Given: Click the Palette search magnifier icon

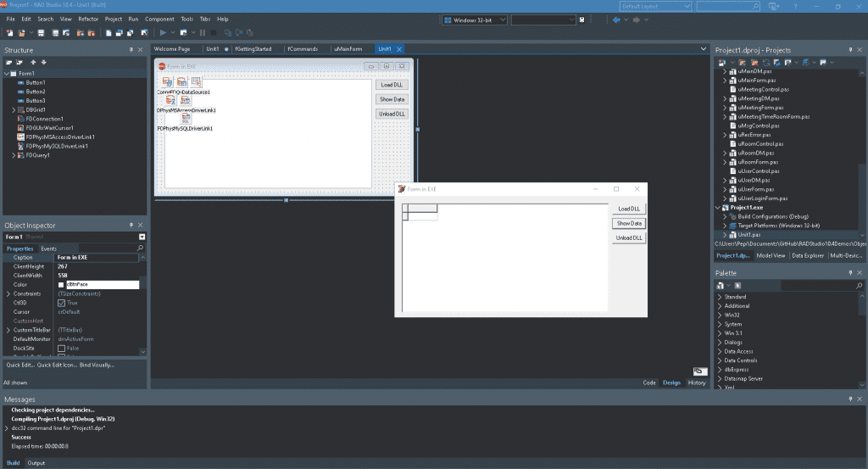Looking at the screenshot, I should point(860,286).
